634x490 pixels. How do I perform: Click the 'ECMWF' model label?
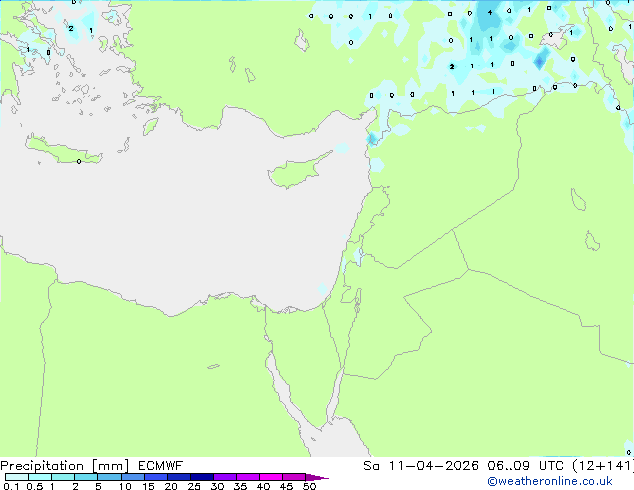tap(161, 466)
